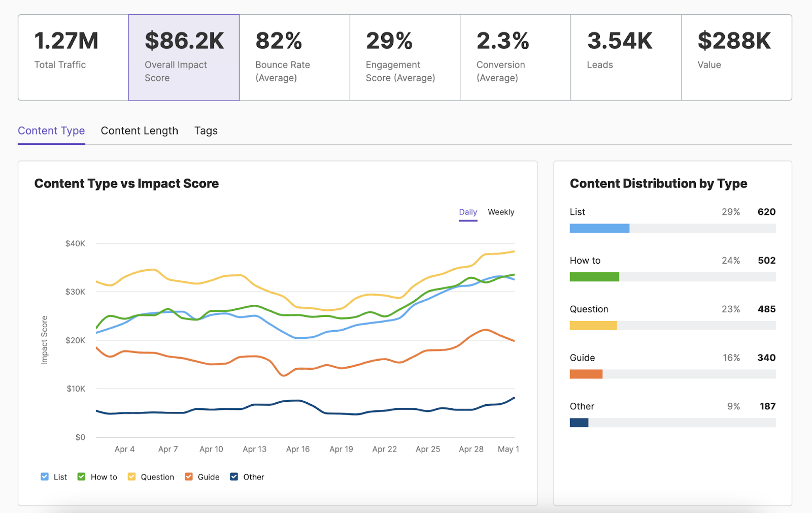This screenshot has height=513, width=812.
Task: Click the 620 count next to List
Action: pos(767,212)
